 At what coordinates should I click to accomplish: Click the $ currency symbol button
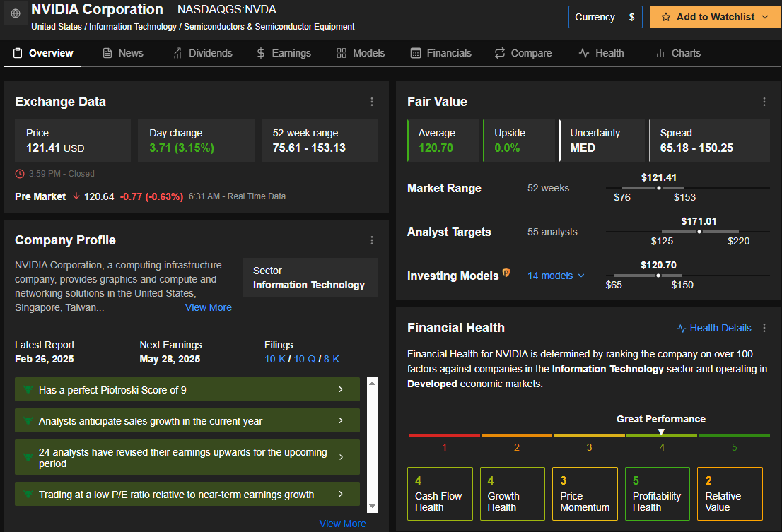pyautogui.click(x=632, y=17)
